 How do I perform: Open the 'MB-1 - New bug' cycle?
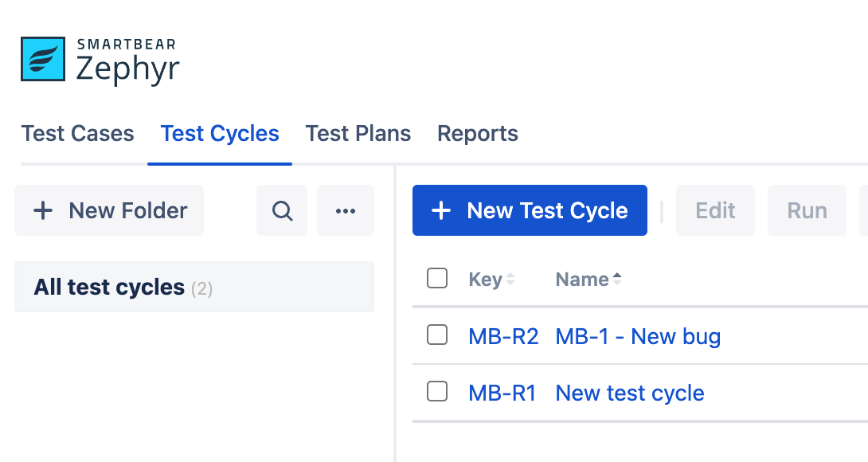click(638, 336)
